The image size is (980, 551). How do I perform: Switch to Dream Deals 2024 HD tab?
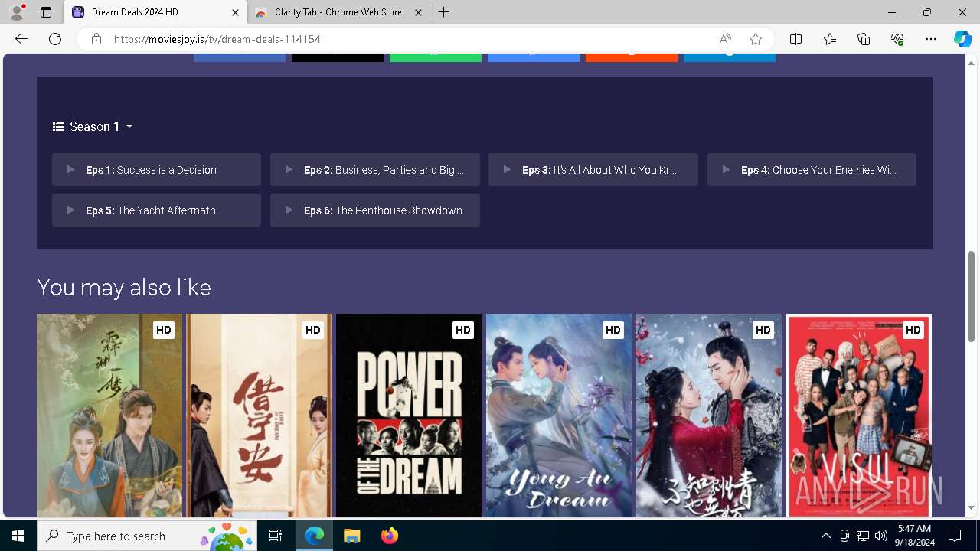[155, 12]
